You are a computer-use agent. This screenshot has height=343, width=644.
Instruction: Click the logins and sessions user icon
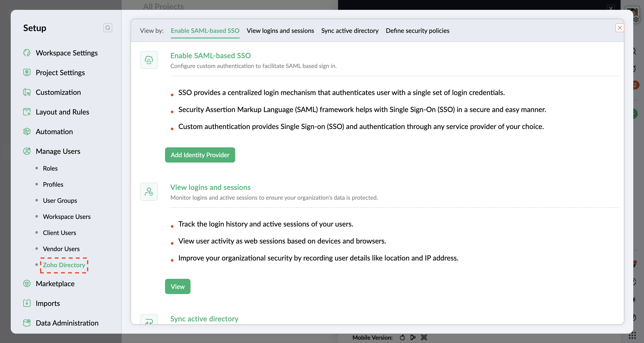(x=149, y=192)
